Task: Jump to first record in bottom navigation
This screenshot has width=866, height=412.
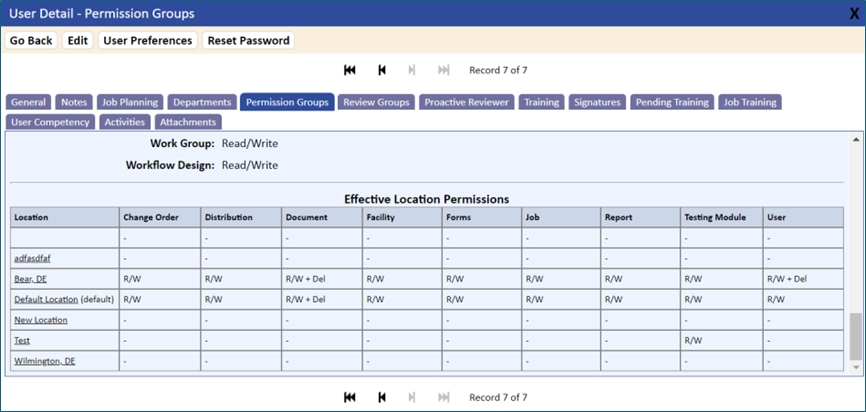Action: coord(350,397)
